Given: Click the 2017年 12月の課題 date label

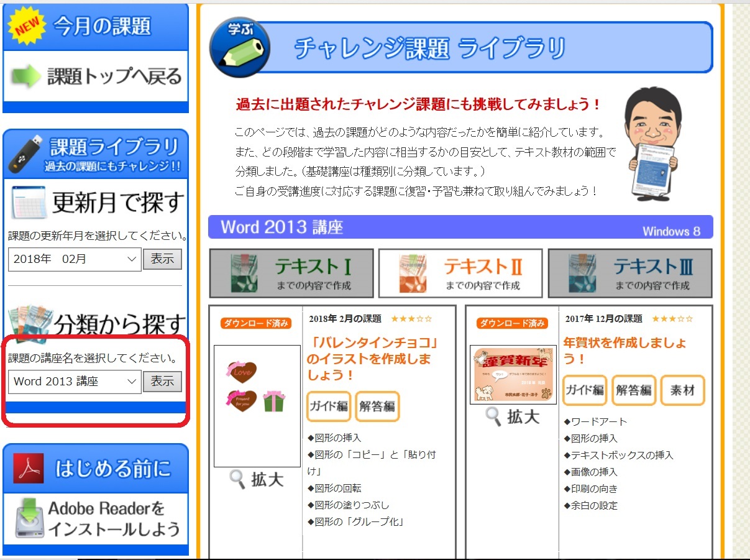Looking at the screenshot, I should [x=604, y=319].
